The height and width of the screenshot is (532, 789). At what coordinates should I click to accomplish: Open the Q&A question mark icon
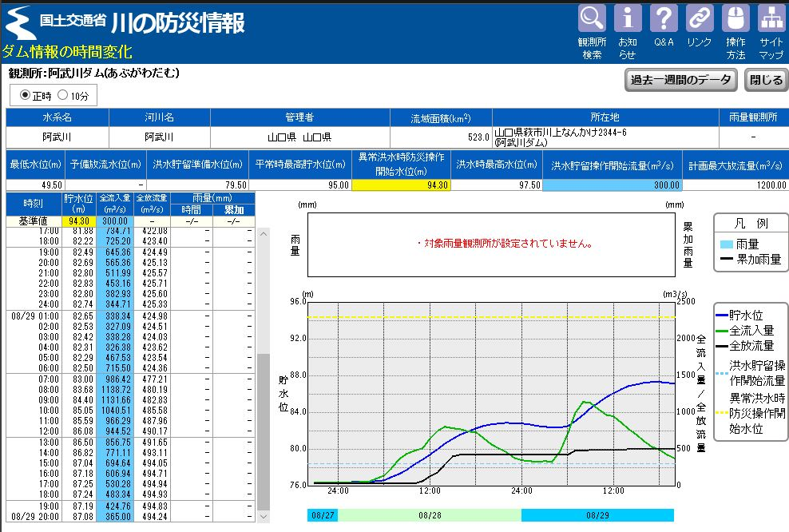coord(664,19)
